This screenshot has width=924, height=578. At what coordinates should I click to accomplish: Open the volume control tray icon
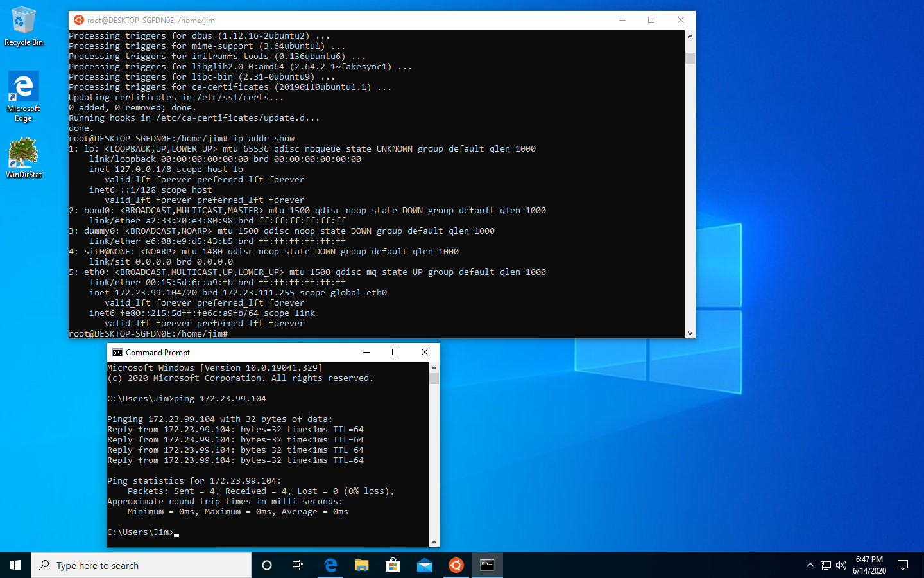(x=841, y=565)
